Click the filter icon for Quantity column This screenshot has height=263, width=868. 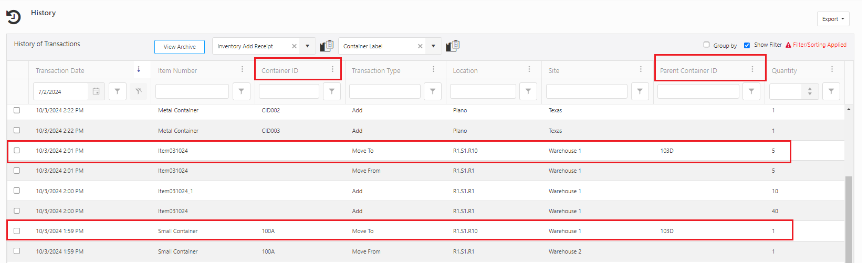(831, 91)
